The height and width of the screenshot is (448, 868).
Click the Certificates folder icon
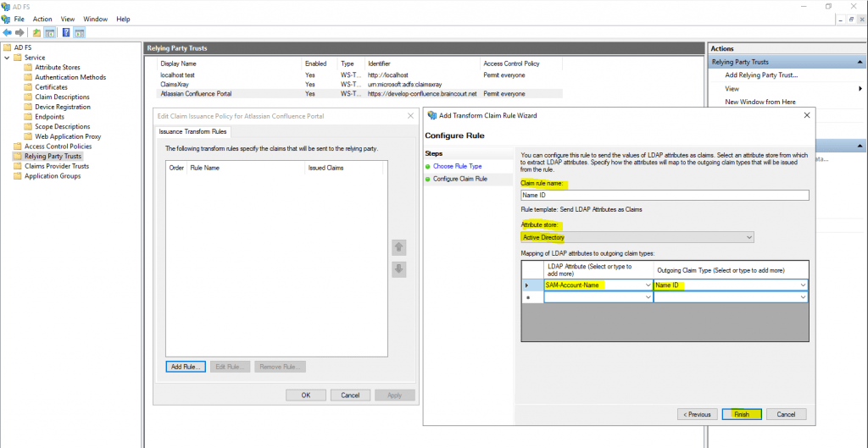click(28, 87)
